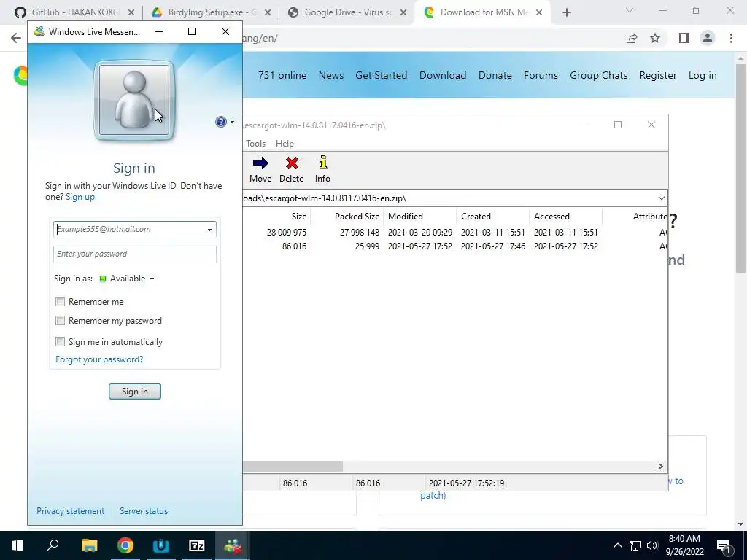The width and height of the screenshot is (747, 560).
Task: Click the blue Uplay-style taskbar icon
Action: point(161,545)
